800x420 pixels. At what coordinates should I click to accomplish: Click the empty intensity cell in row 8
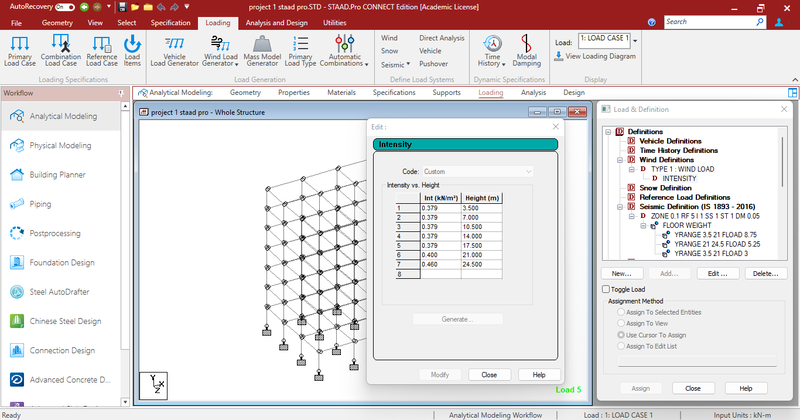440,274
